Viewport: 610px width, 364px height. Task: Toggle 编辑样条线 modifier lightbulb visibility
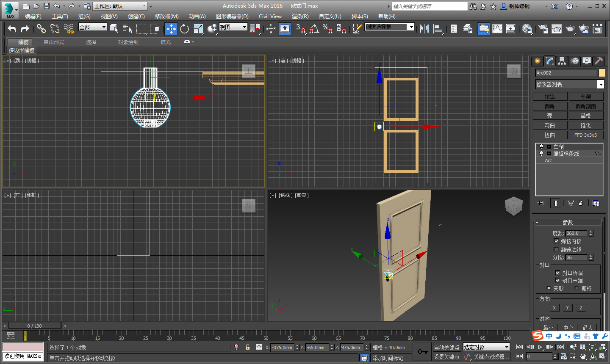[x=541, y=153]
